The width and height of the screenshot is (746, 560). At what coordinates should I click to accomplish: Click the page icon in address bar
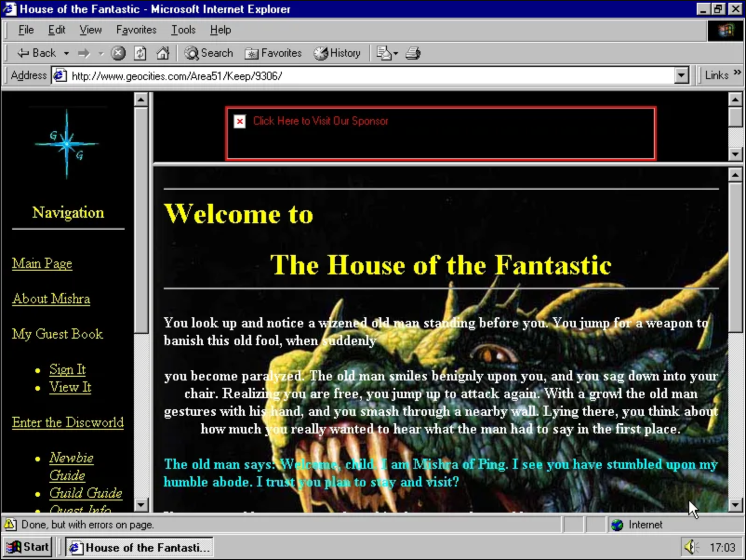pyautogui.click(x=60, y=75)
